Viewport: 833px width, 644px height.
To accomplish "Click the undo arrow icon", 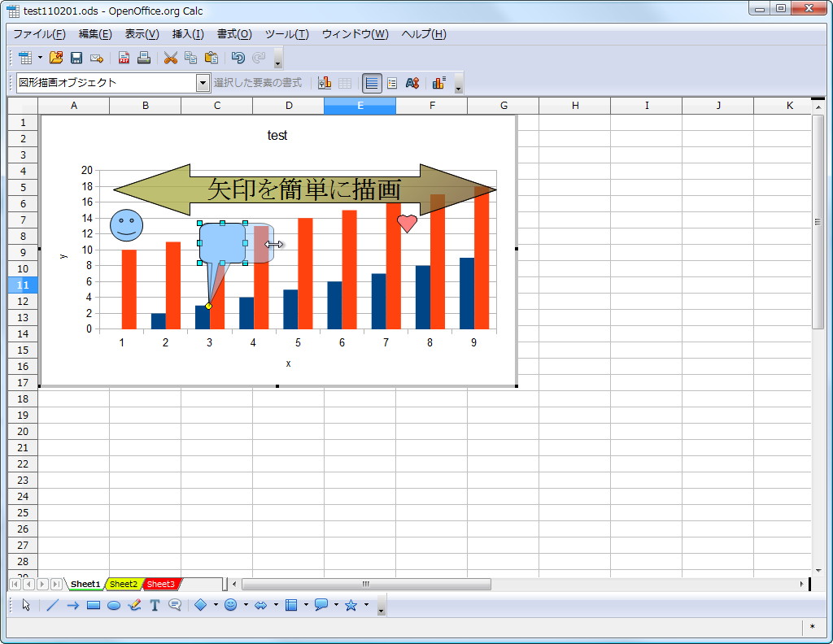I will pos(238,58).
